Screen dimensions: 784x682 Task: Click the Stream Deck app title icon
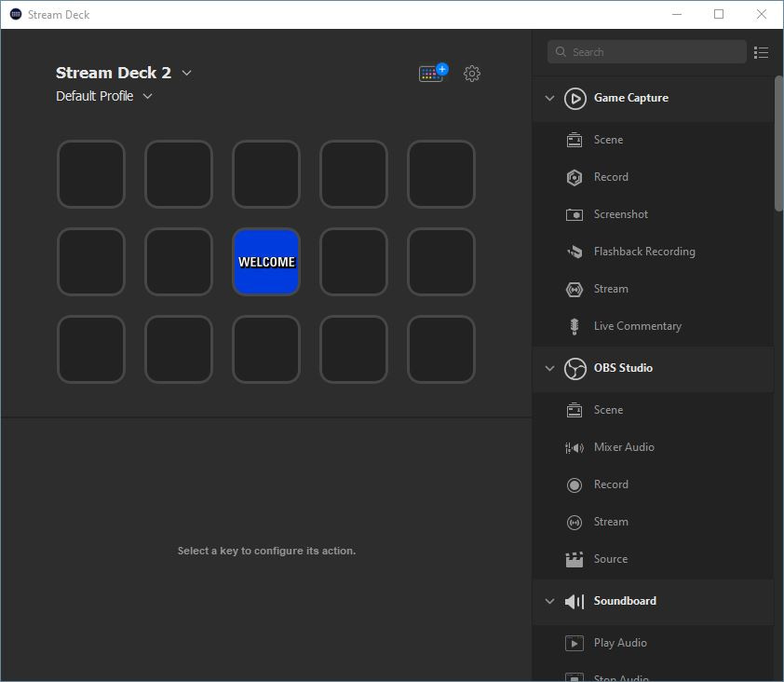point(16,14)
